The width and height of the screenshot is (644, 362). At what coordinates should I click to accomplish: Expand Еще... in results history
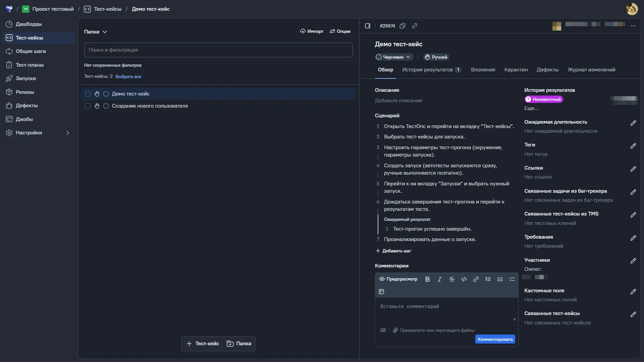[532, 108]
